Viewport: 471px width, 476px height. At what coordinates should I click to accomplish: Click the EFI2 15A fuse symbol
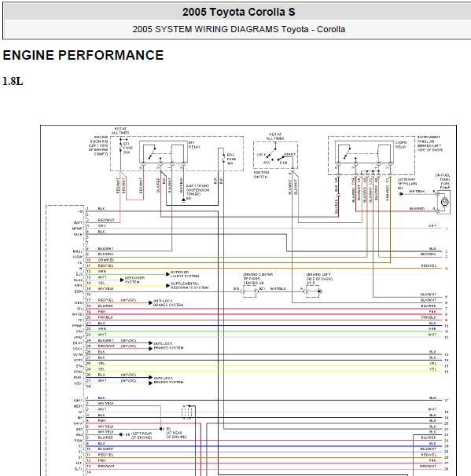(x=223, y=159)
